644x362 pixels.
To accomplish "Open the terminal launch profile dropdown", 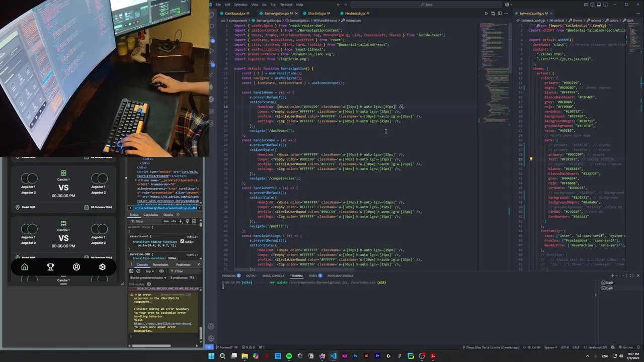I will coord(616,276).
